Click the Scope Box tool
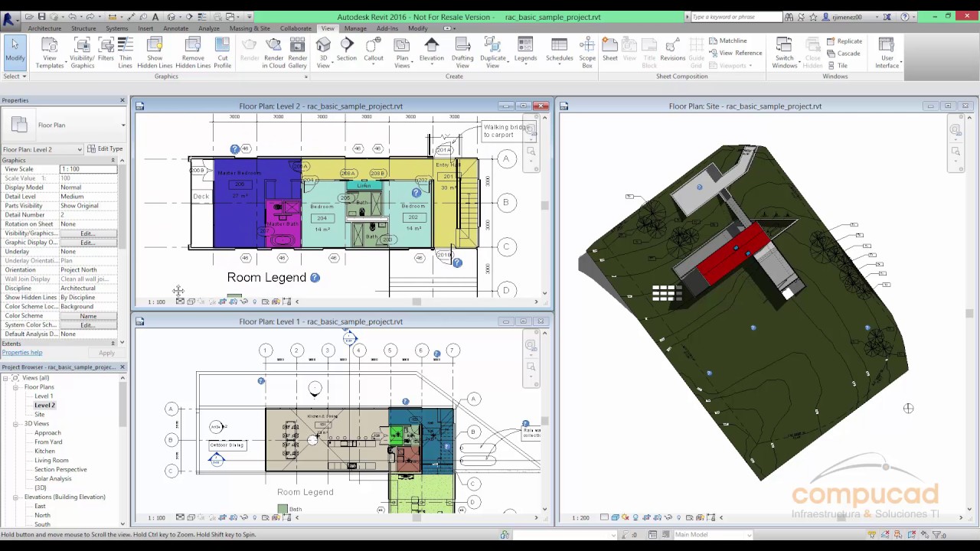This screenshot has height=551, width=980. tap(587, 52)
